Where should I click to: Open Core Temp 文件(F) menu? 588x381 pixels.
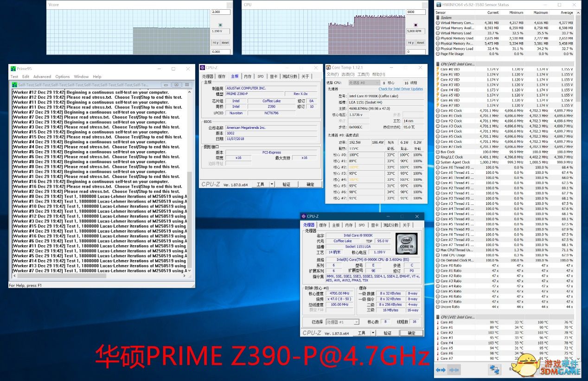333,75
